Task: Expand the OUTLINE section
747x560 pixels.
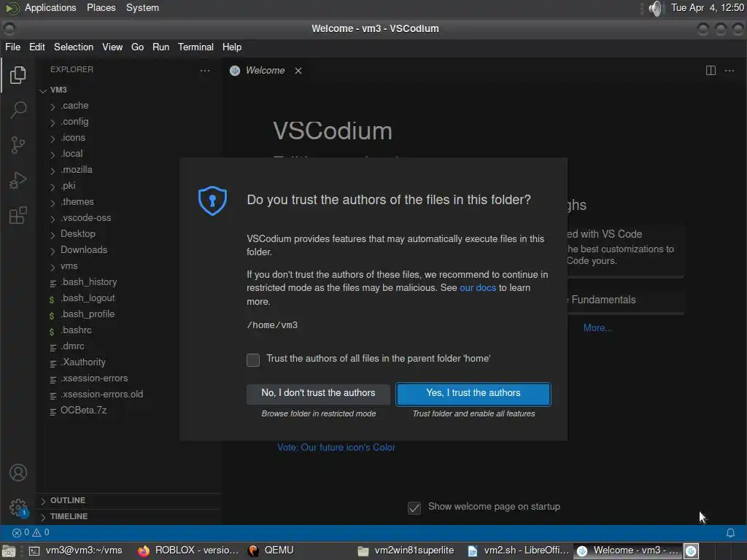Action: click(x=68, y=500)
